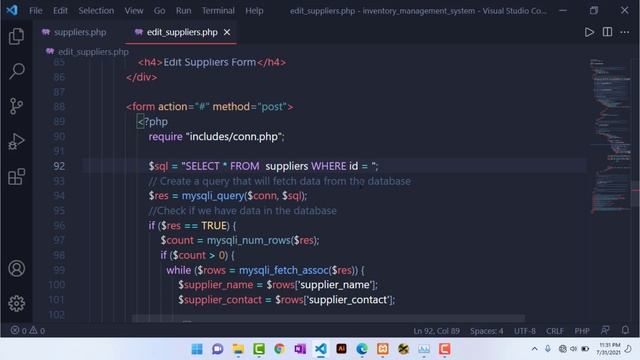Change encoding via UTF-8 indicator
Image resolution: width=640 pixels, height=360 pixels.
pyautogui.click(x=524, y=331)
